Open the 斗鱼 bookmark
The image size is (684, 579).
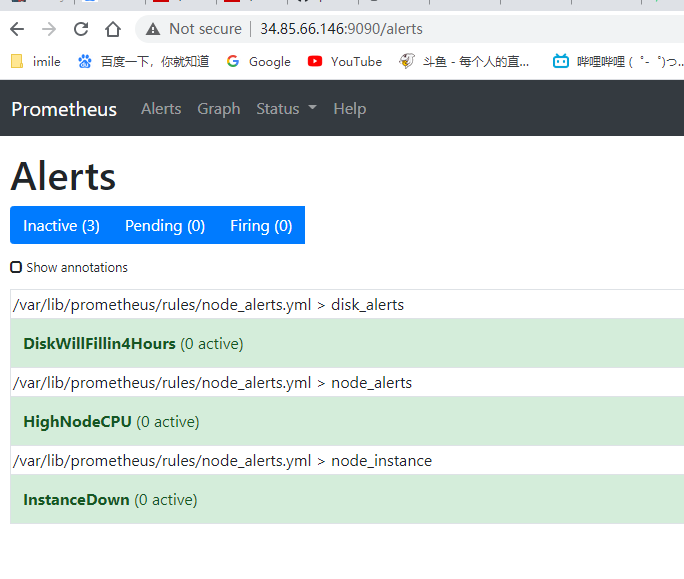[x=464, y=62]
